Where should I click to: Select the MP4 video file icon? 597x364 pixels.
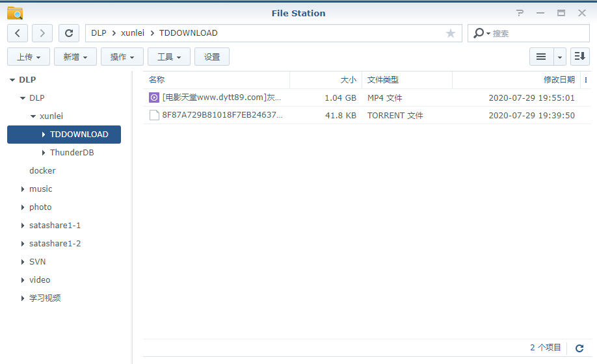154,97
